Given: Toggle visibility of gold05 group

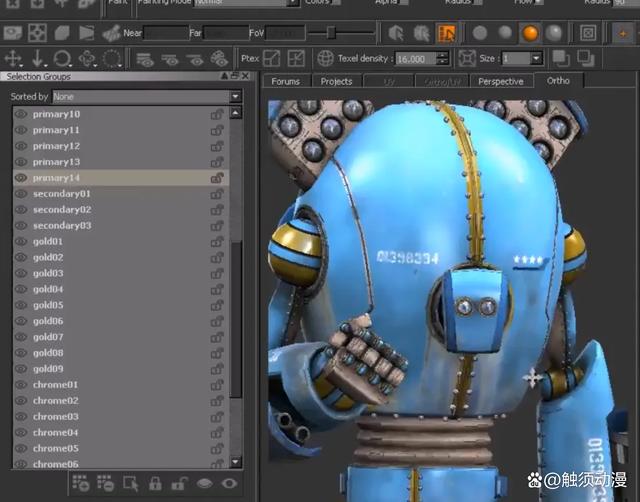Looking at the screenshot, I should tap(21, 305).
